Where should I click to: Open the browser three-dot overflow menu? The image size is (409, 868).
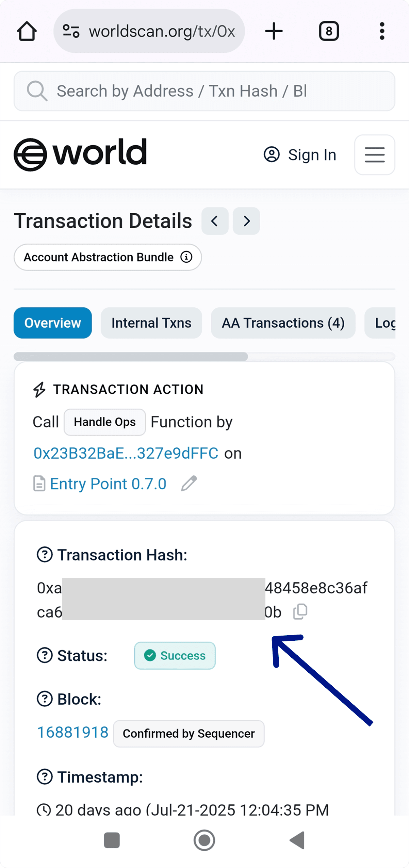pyautogui.click(x=381, y=31)
